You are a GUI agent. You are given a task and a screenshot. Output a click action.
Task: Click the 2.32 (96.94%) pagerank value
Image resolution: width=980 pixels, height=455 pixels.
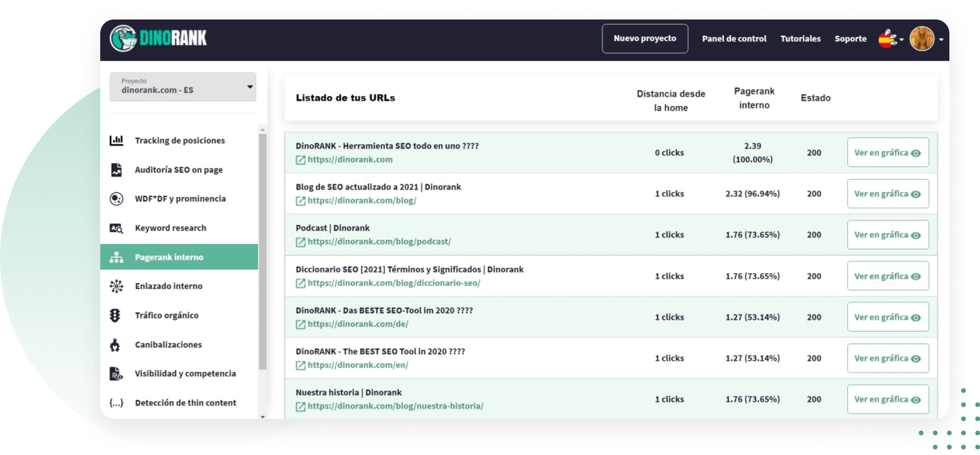pos(752,194)
